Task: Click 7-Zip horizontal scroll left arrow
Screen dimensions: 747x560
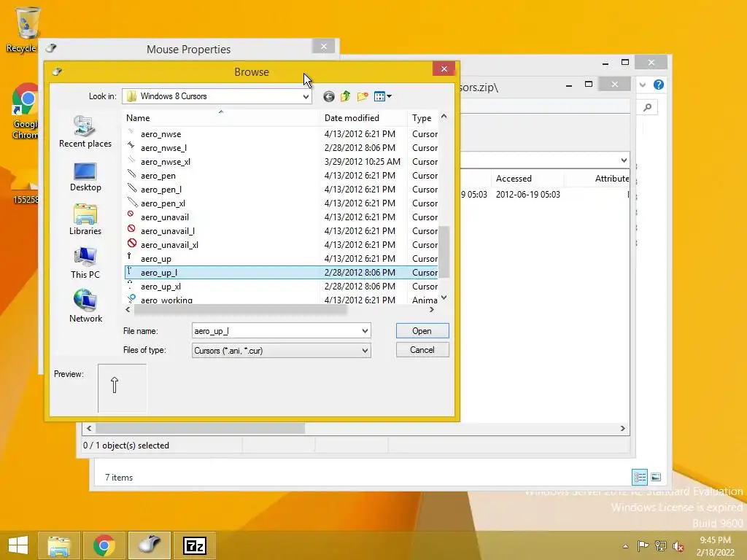Action: [x=89, y=429]
